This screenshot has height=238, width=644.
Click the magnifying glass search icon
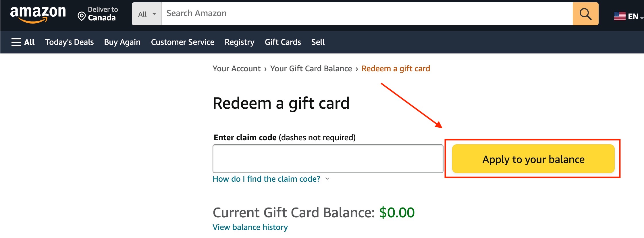585,13
